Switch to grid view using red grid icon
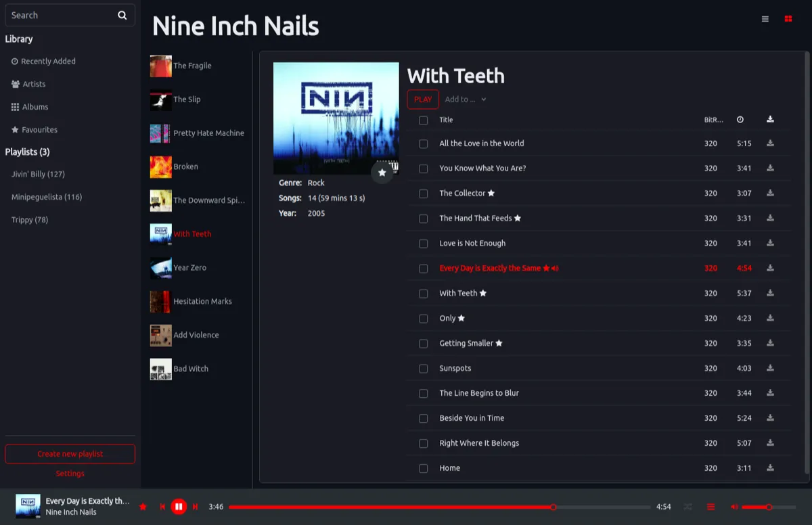Image resolution: width=812 pixels, height=525 pixels. [x=788, y=18]
